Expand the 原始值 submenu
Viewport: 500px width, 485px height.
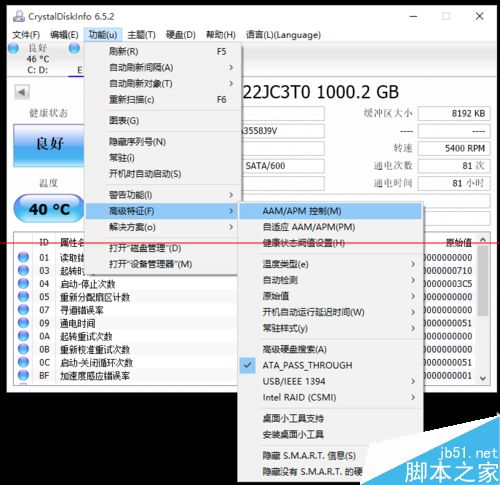[330, 296]
